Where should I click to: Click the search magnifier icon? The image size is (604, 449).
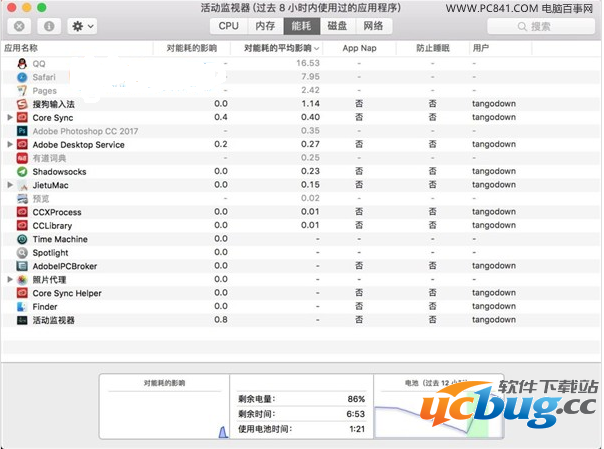[522, 27]
